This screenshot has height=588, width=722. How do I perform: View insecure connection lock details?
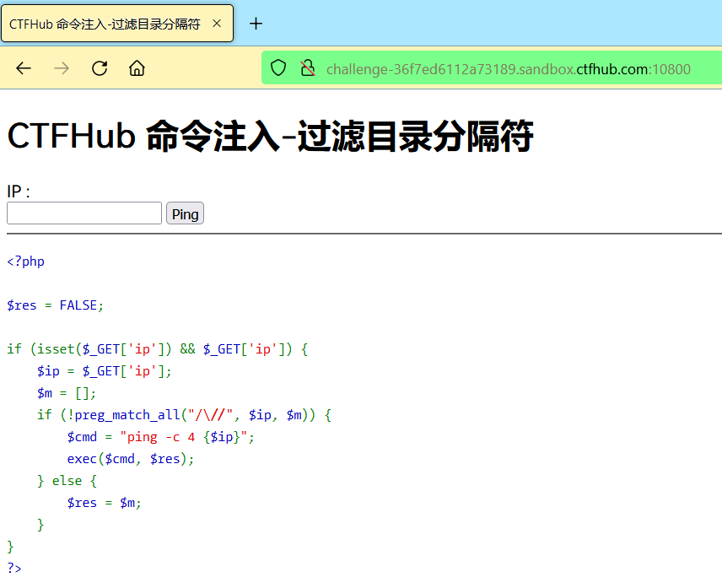point(308,68)
